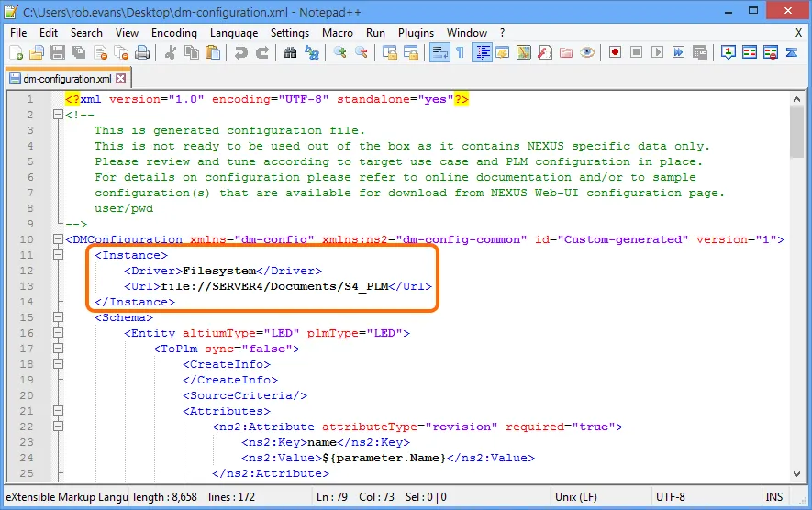Toggle file monitoring eye icon
The height and width of the screenshot is (510, 812).
pyautogui.click(x=587, y=52)
